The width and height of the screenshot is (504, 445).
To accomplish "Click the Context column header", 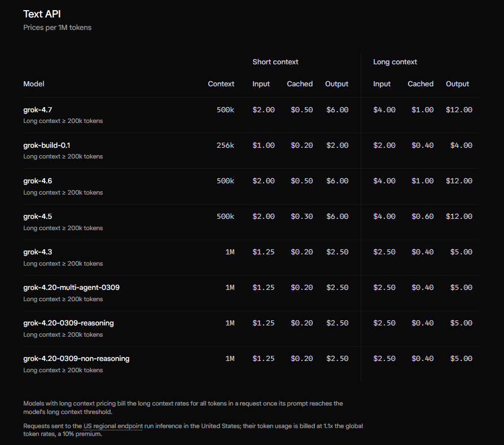I will pos(221,84).
